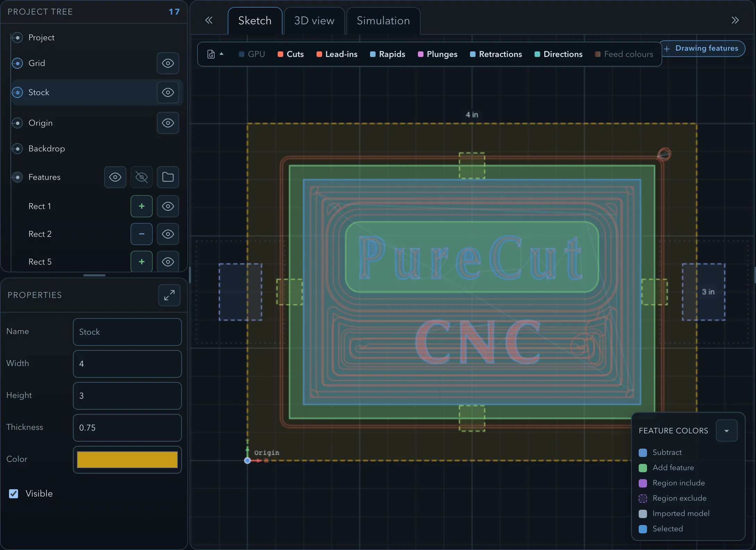
Task: Click the panel divider handle above Properties
Action: point(94,275)
